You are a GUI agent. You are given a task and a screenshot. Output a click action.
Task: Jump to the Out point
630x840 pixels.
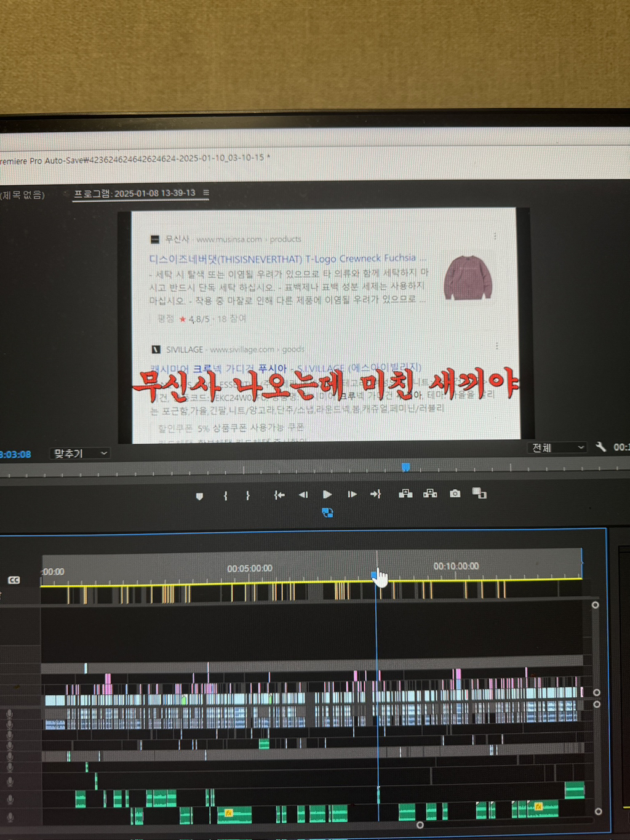click(375, 494)
